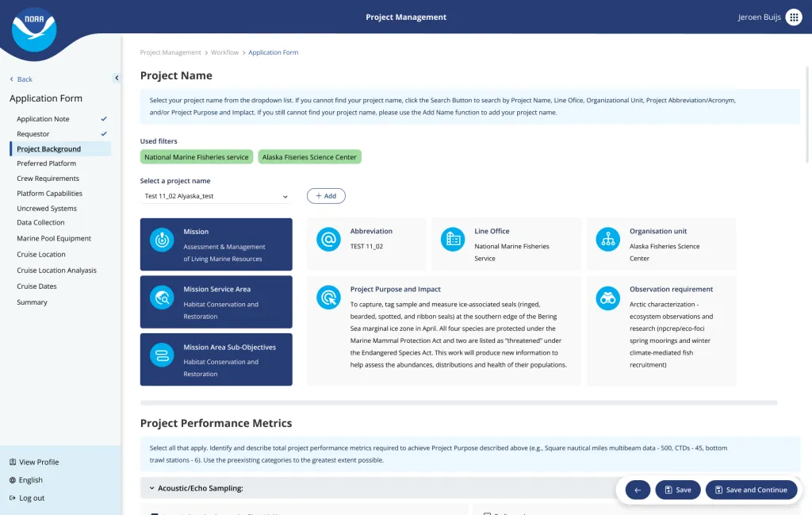
Task: Collapse the sidebar using the chevron near Back
Action: click(x=117, y=79)
